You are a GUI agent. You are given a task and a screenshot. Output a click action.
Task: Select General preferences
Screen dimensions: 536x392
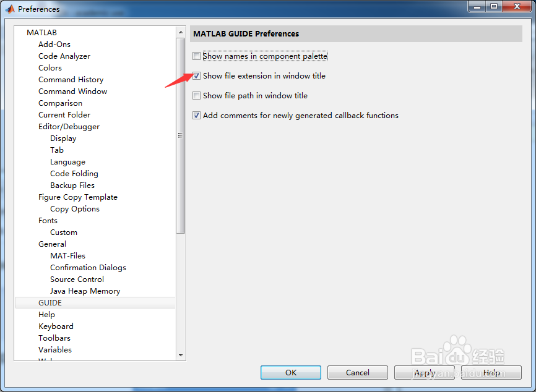click(x=53, y=244)
